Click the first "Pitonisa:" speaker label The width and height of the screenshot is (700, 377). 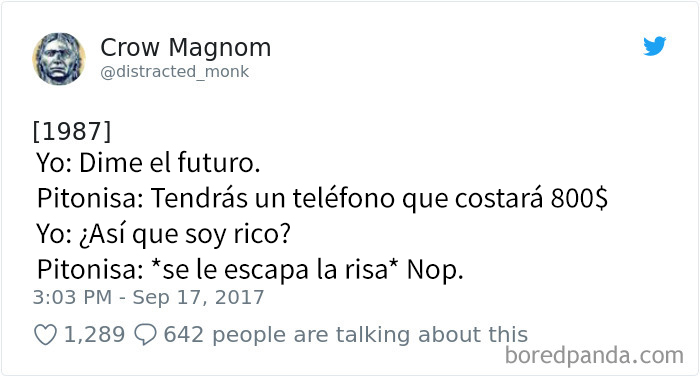tap(90, 198)
